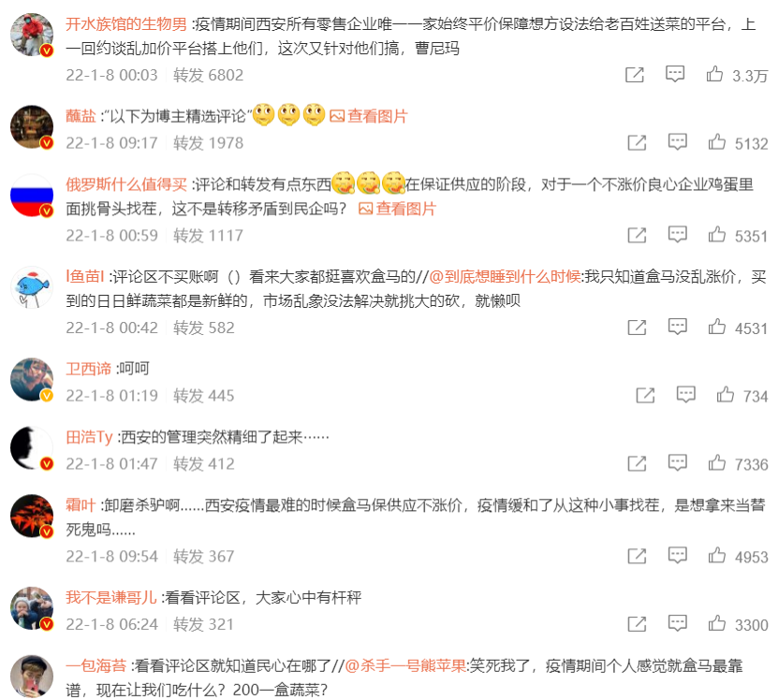Open the reply icon on l鱼苗l's comment

(x=677, y=327)
